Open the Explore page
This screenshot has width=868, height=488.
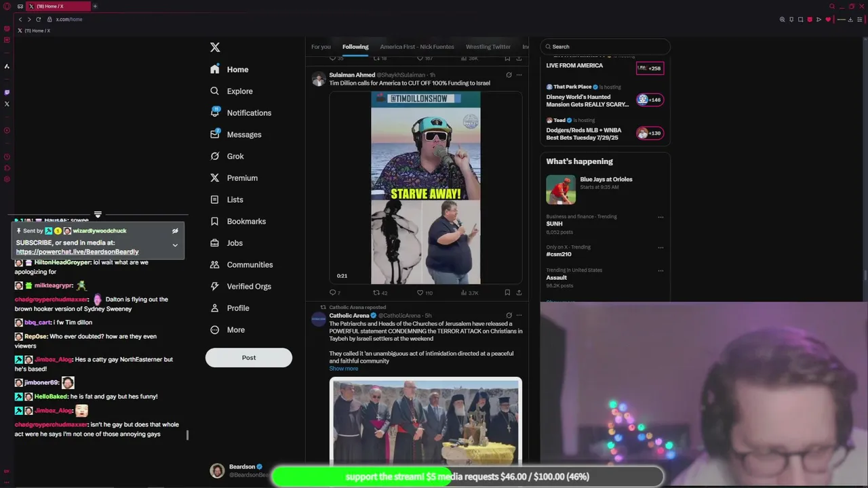click(x=231, y=91)
